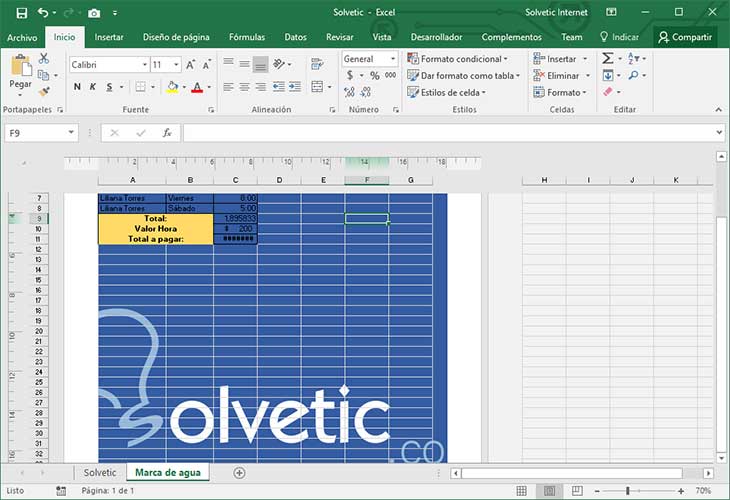Increase decimal places
Image resolution: width=730 pixels, height=500 pixels.
click(350, 92)
